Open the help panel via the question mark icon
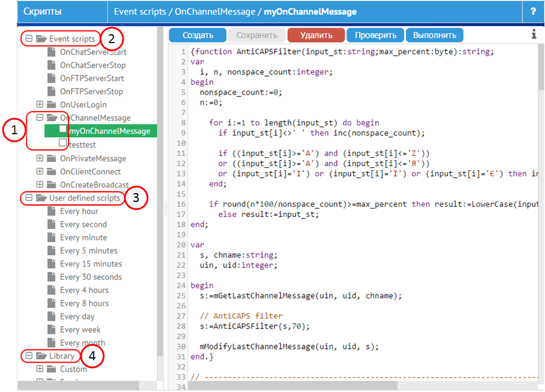The width and height of the screenshot is (545, 392). [534, 10]
